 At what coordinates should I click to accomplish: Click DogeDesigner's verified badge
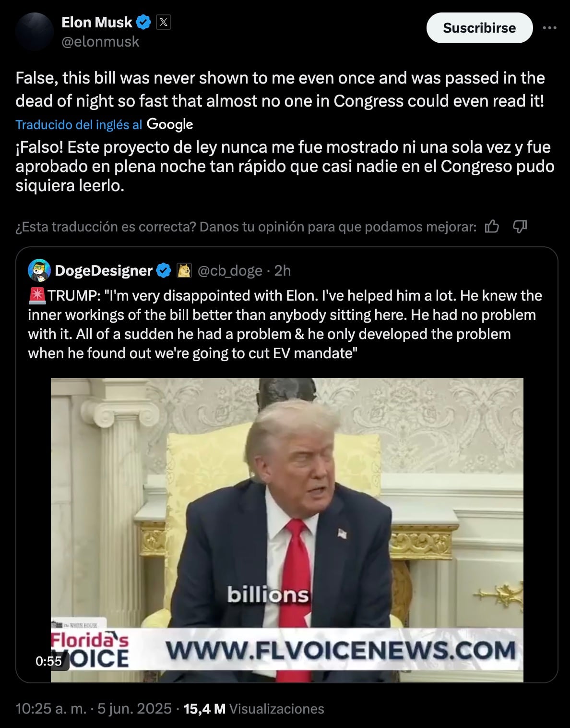coord(164,271)
